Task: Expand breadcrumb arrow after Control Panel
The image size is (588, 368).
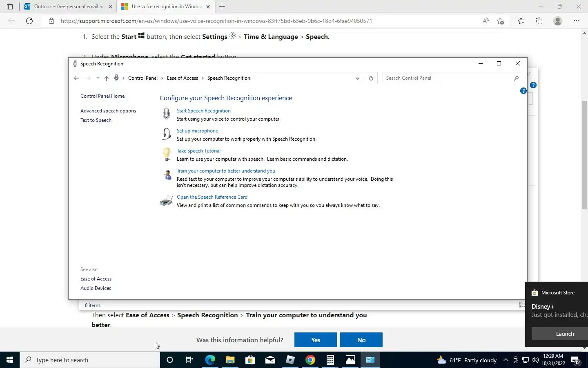Action: (162, 78)
